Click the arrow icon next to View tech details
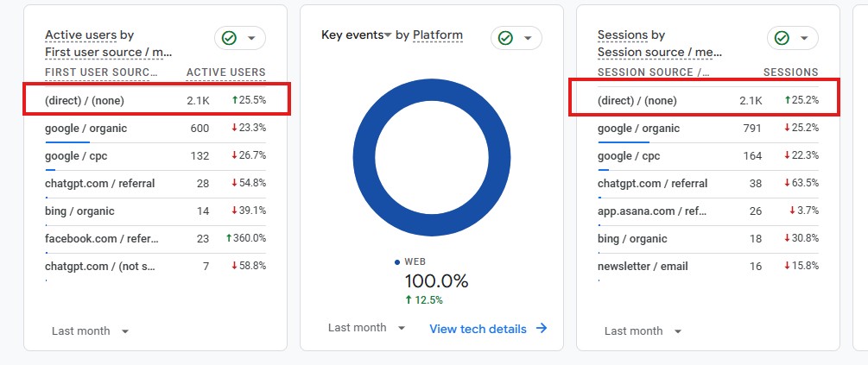Image resolution: width=868 pixels, height=365 pixels. (542, 329)
